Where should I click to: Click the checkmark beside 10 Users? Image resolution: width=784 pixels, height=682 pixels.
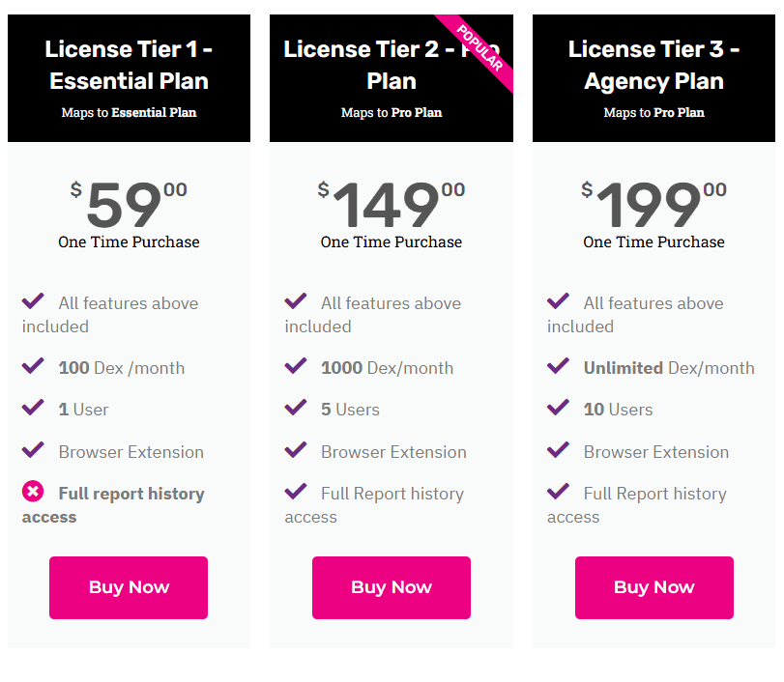(x=558, y=408)
